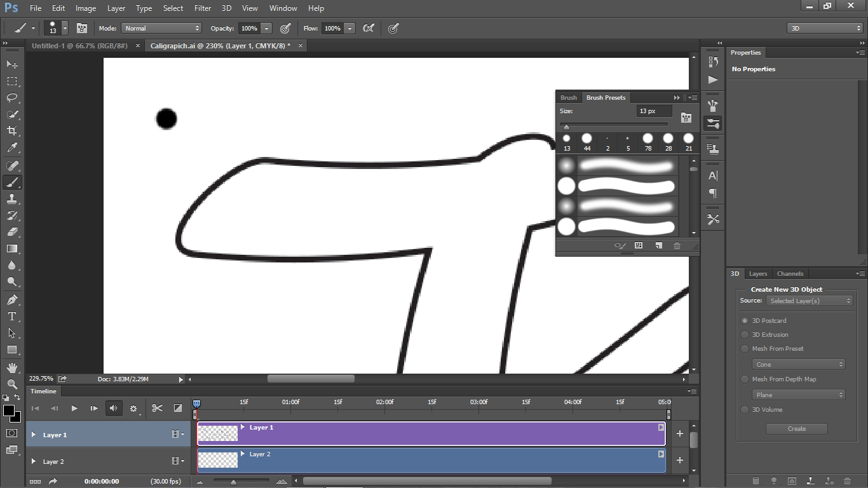Delete the selected brush with the trash button
Viewport: 868px width, 488px height.
click(677, 245)
